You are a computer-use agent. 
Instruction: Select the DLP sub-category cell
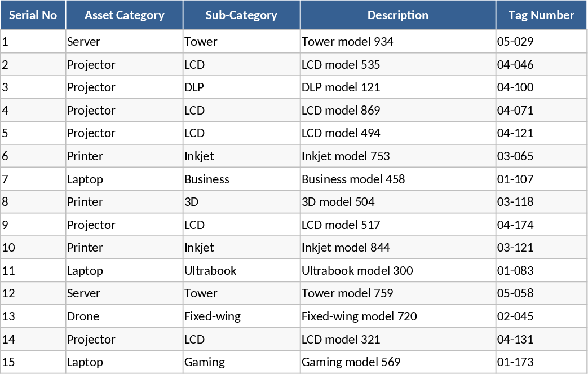click(x=194, y=87)
